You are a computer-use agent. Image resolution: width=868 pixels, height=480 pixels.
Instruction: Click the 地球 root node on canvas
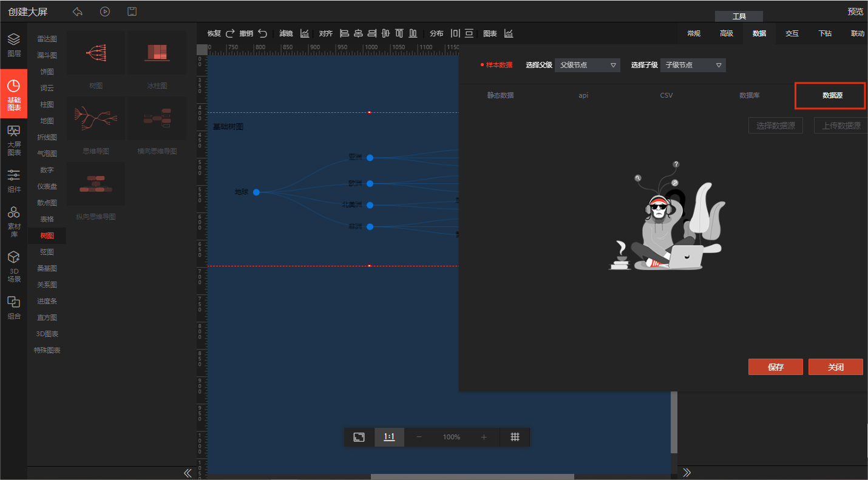coord(256,192)
